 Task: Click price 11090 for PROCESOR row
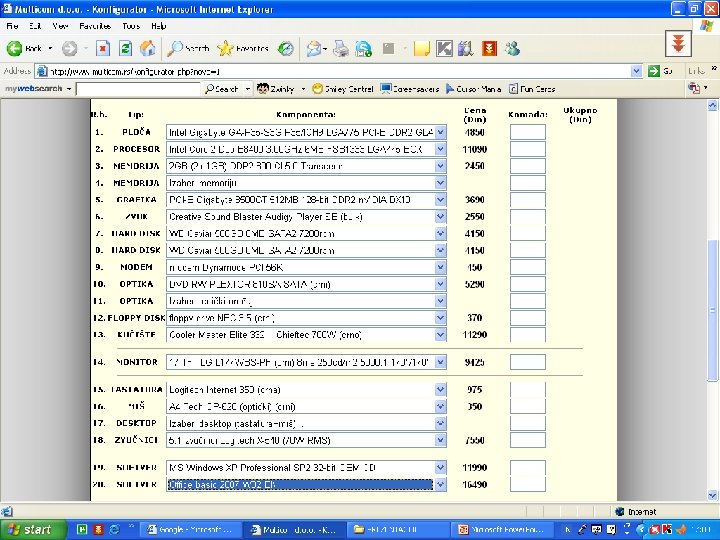tap(475, 149)
